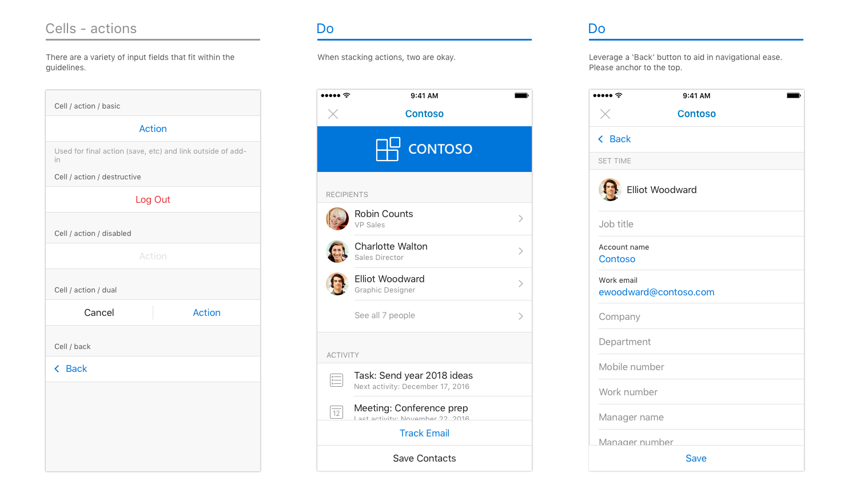Screen dimensions: 868x493
Task: Open Robin Counts profile photo
Action: tap(337, 218)
